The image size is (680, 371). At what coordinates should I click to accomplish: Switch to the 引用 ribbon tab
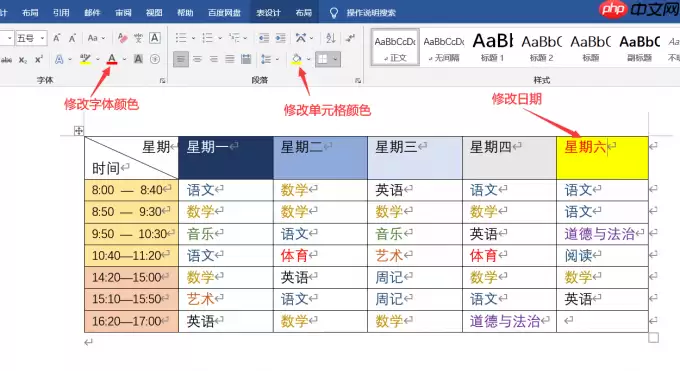click(x=61, y=13)
